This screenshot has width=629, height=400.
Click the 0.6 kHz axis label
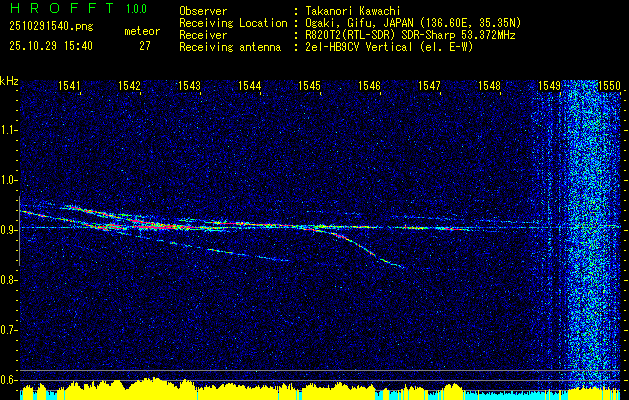[x=8, y=380]
